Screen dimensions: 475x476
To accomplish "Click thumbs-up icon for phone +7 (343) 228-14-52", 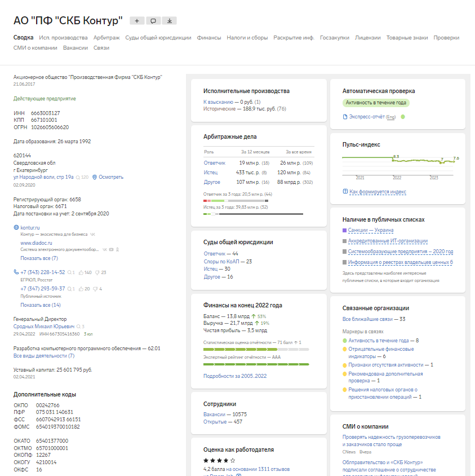I will point(81,272).
